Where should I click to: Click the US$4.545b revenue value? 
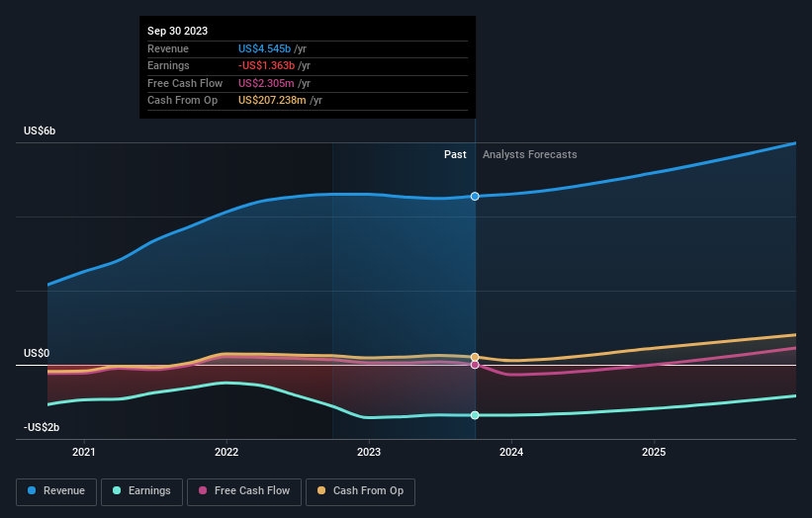[265, 48]
